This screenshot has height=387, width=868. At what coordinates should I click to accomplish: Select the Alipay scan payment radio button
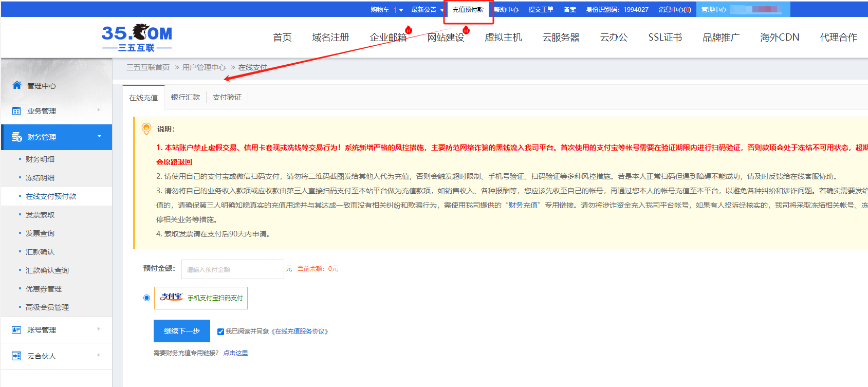click(x=147, y=298)
